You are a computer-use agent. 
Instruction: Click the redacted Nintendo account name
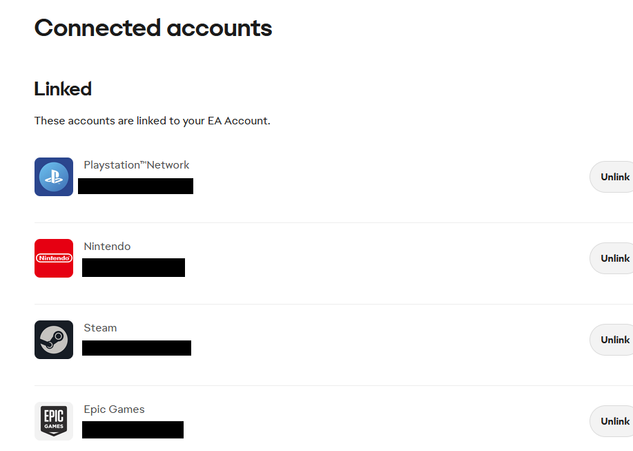point(134,267)
